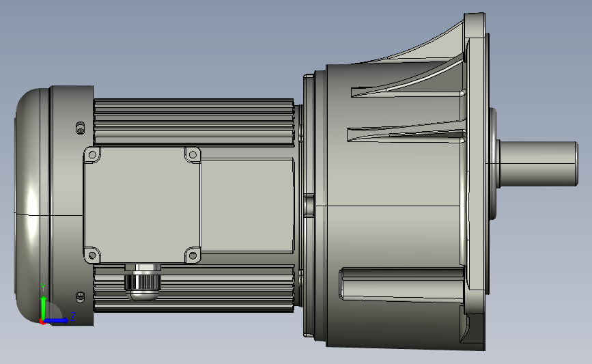
Task: Select the smooth motor panel beside terminal box
Action: click(247, 205)
